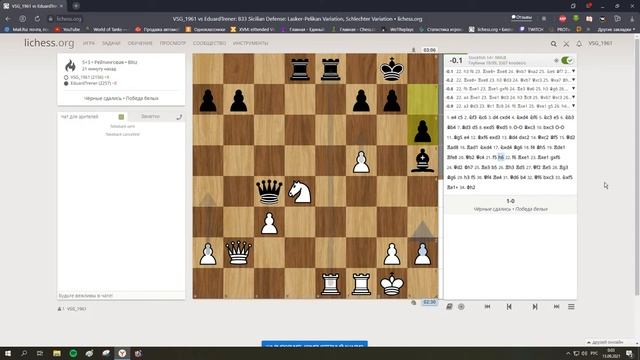
Task: Open the opening explorer book icon
Action: tap(449, 307)
